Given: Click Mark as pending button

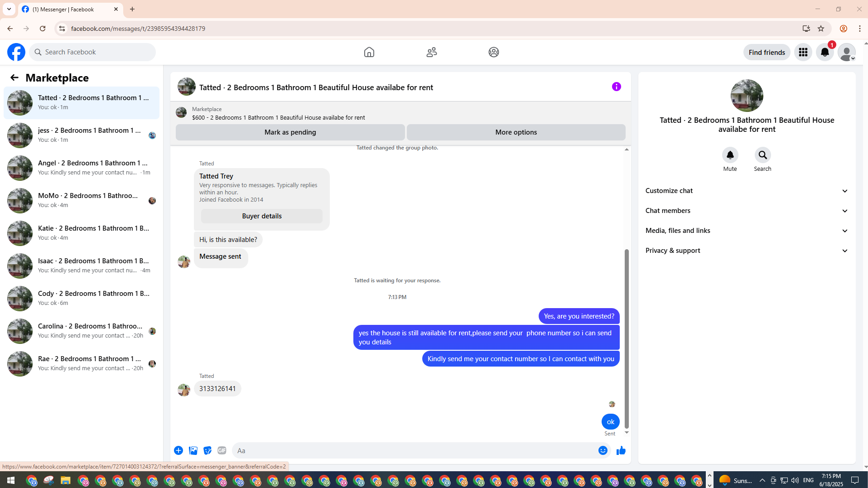Looking at the screenshot, I should pyautogui.click(x=290, y=132).
